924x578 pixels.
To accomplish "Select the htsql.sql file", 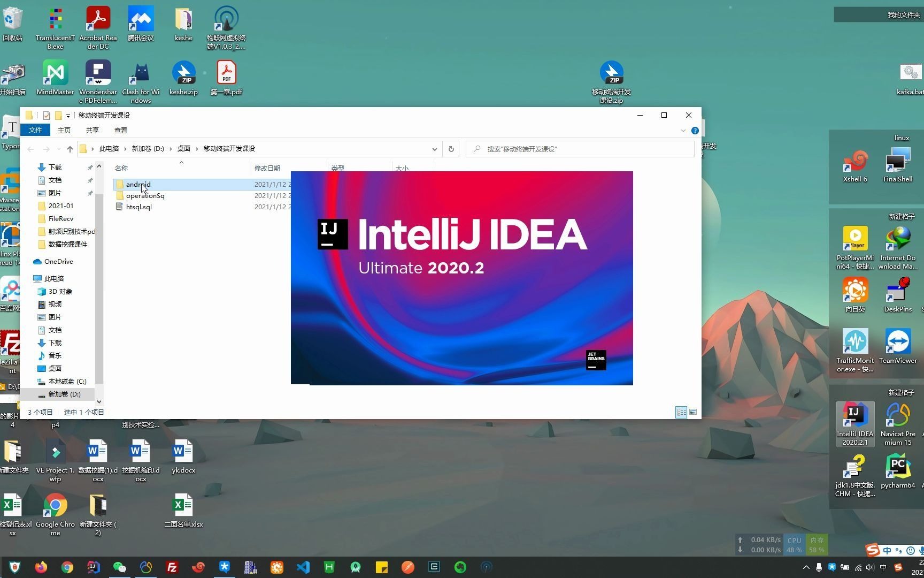I will [138, 207].
